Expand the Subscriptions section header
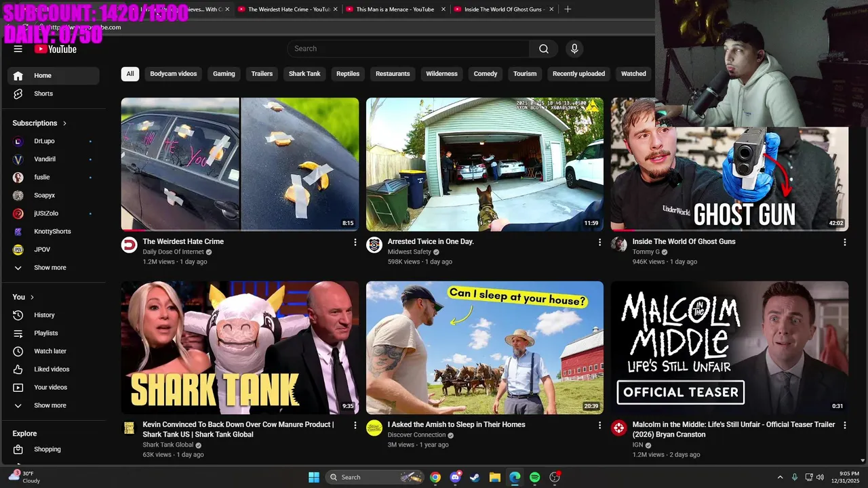Viewport: 868px width, 488px height. [40, 123]
